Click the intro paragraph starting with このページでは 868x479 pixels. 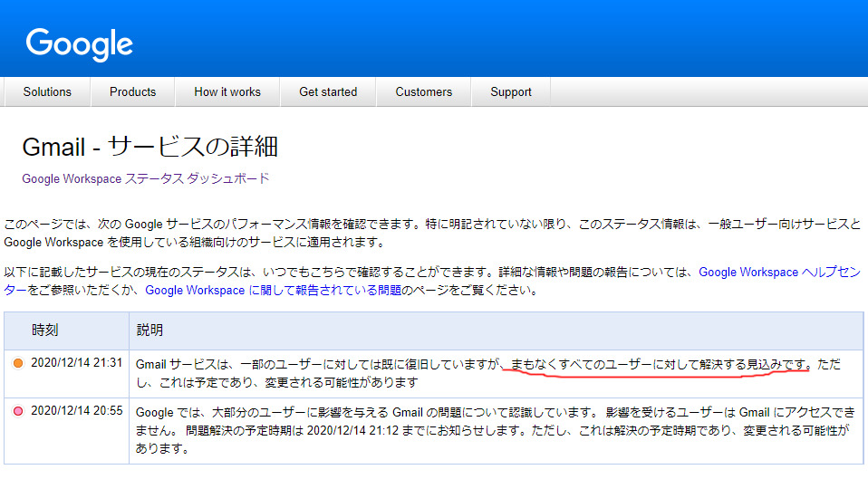pyautogui.click(x=431, y=233)
